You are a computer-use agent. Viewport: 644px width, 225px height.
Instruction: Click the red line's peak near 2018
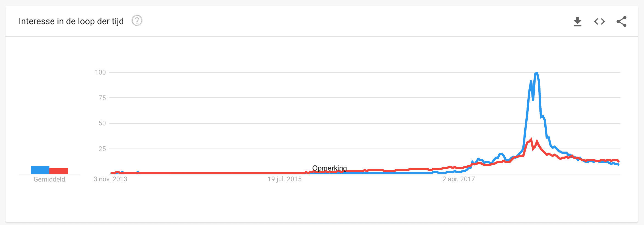(x=531, y=139)
